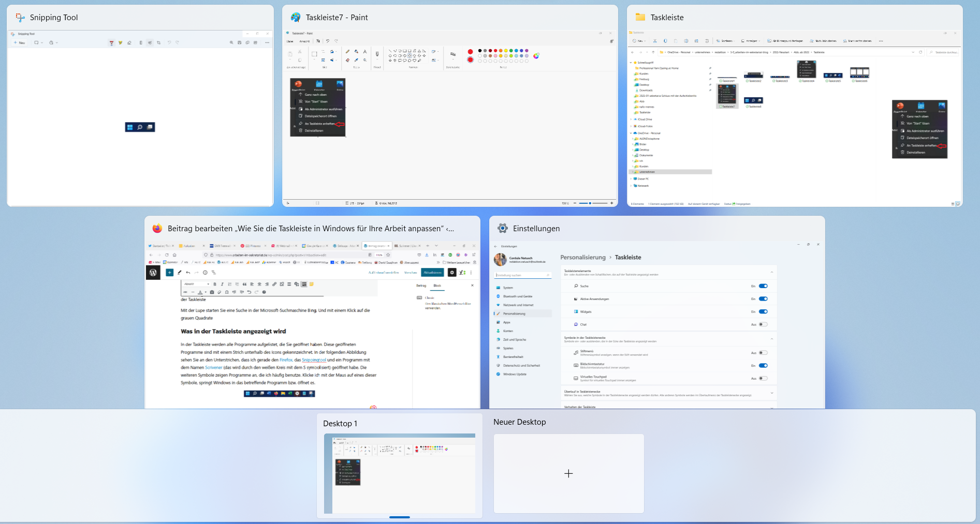980x524 pixels.
Task: Select the Fill bucket tool in Paint
Action: 356,51
